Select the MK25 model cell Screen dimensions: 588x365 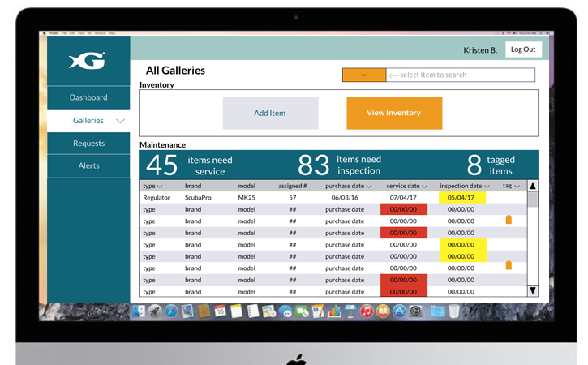click(x=247, y=198)
